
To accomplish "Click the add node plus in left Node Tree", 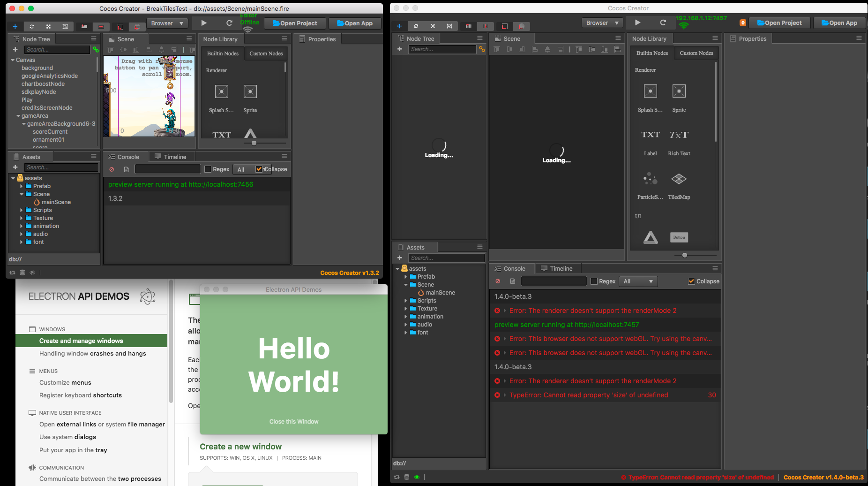I will point(15,49).
